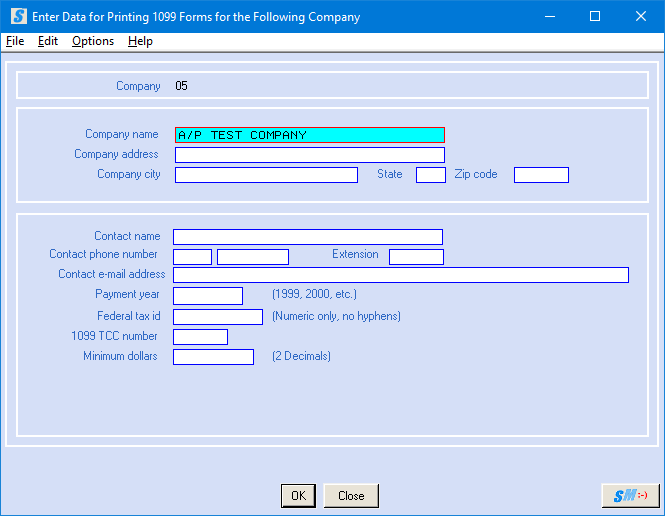
Task: Focus the Contact name field
Action: pos(307,237)
